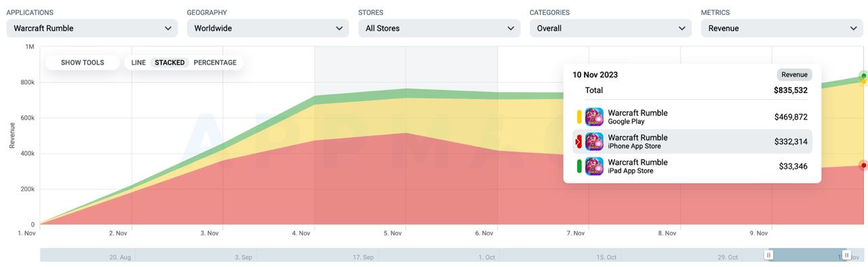Viewport: 868px width, 267px height.
Task: Switch chart to Line mode
Action: click(x=138, y=63)
